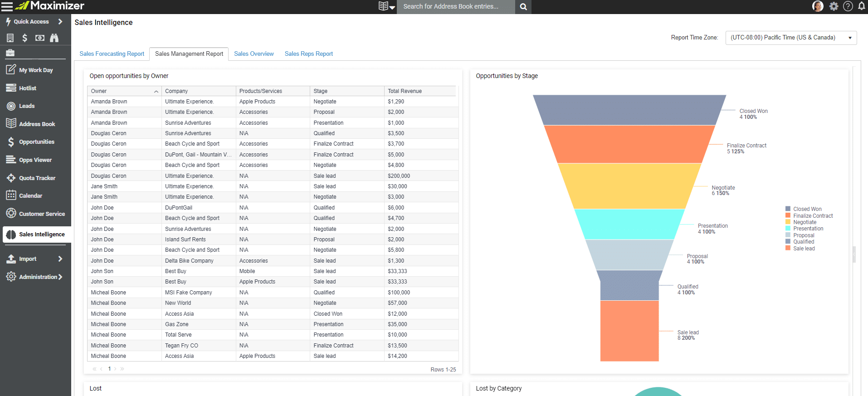Click the search magnifier button
Screen dimensions: 868x396
tap(523, 7)
